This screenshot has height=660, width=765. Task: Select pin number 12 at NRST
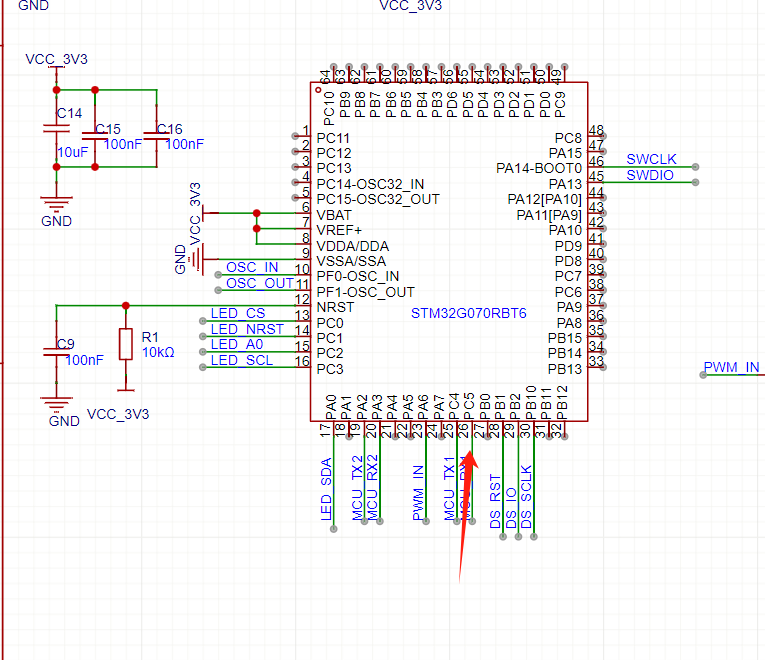pyautogui.click(x=302, y=299)
